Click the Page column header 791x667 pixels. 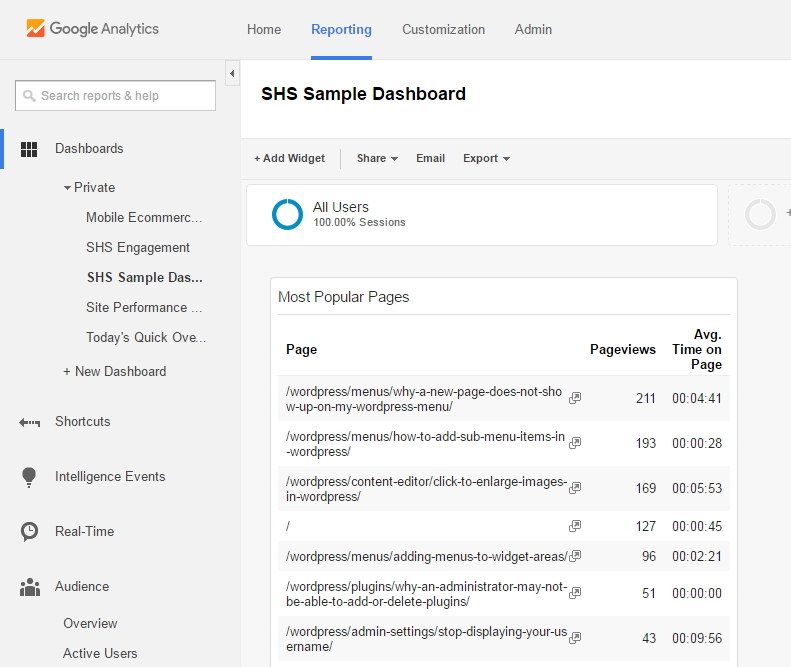coord(302,349)
